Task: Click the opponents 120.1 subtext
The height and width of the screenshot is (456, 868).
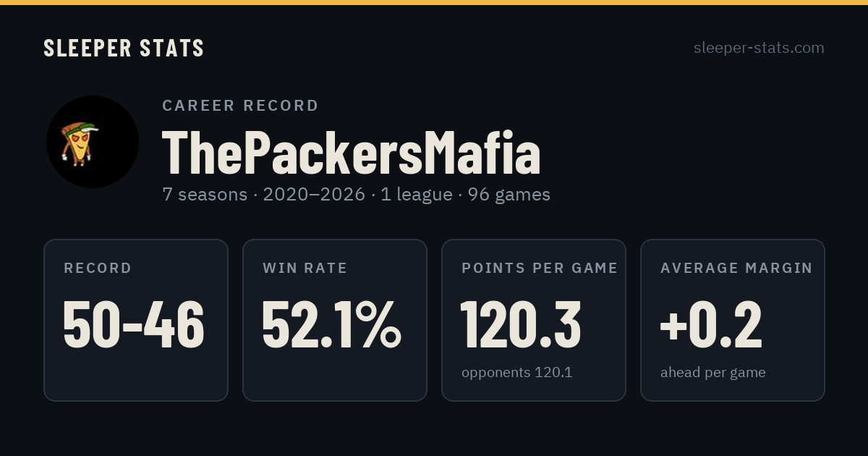Action: click(x=517, y=373)
